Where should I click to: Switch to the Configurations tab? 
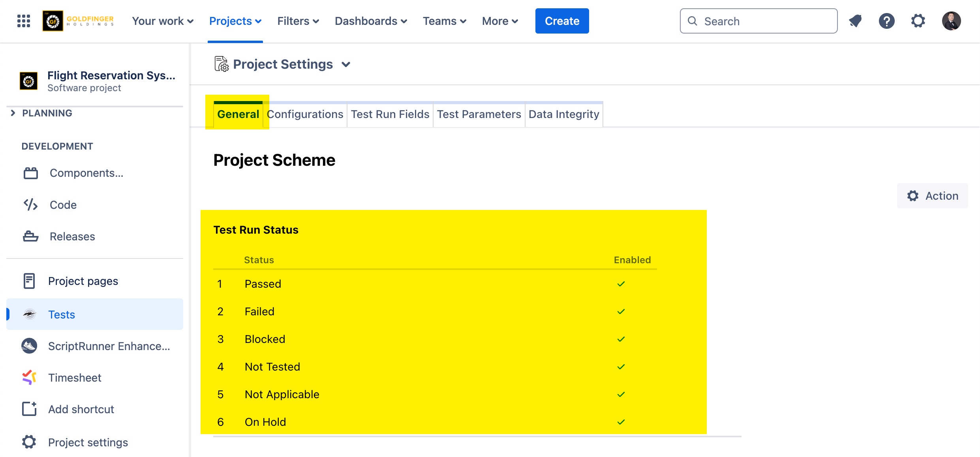click(305, 114)
